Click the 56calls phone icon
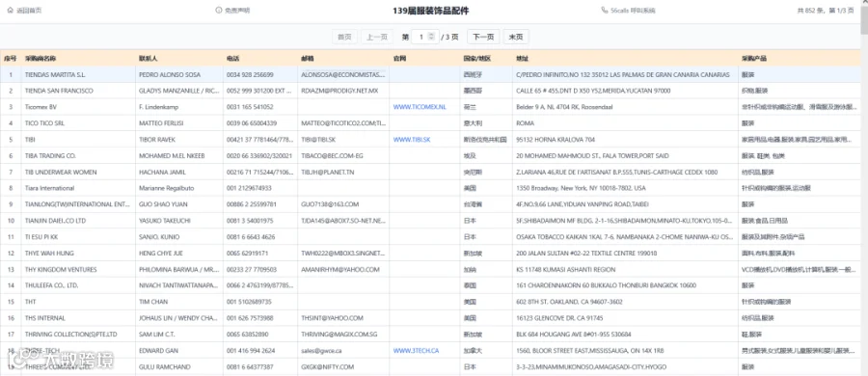The width and height of the screenshot is (868, 376). [605, 11]
